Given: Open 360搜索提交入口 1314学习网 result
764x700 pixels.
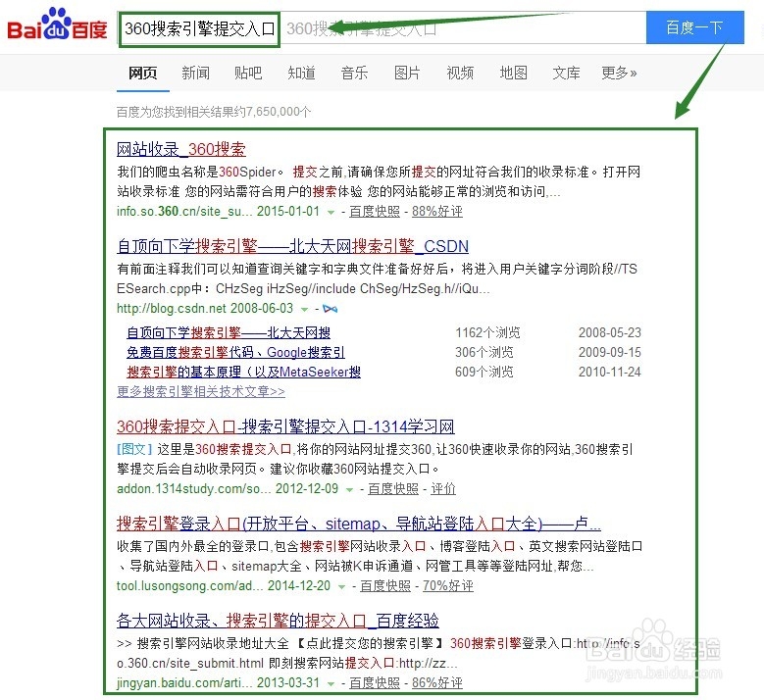Looking at the screenshot, I should click(x=285, y=426).
